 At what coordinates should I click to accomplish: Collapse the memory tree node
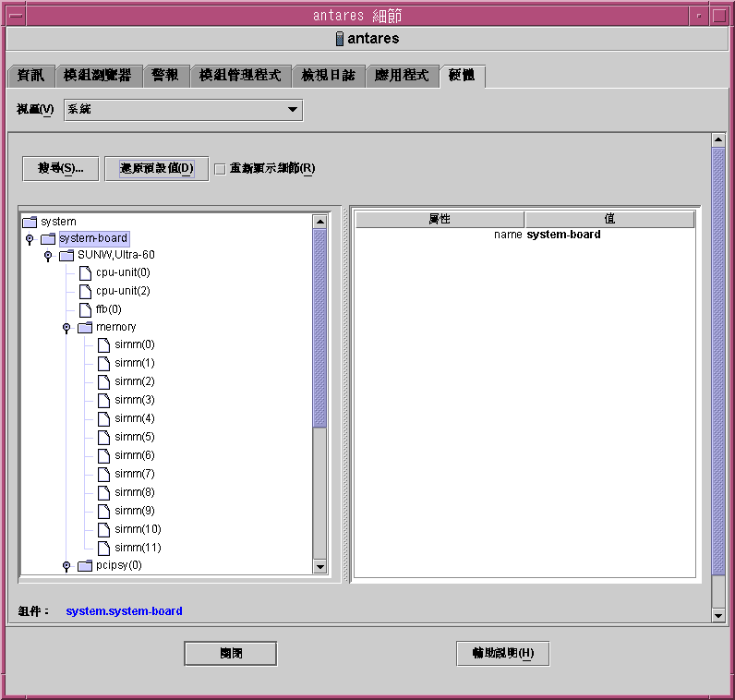point(66,328)
